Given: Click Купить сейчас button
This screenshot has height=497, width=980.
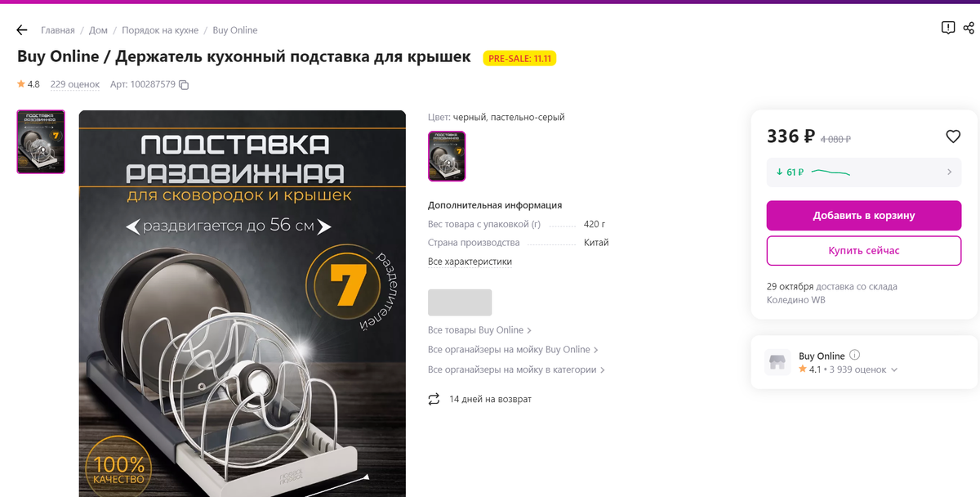Looking at the screenshot, I should pos(864,251).
